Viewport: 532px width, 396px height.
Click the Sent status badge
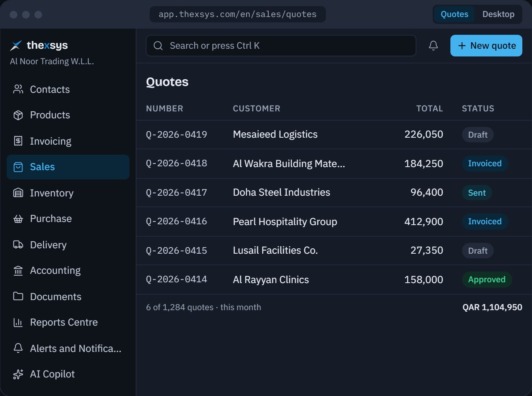click(x=477, y=193)
